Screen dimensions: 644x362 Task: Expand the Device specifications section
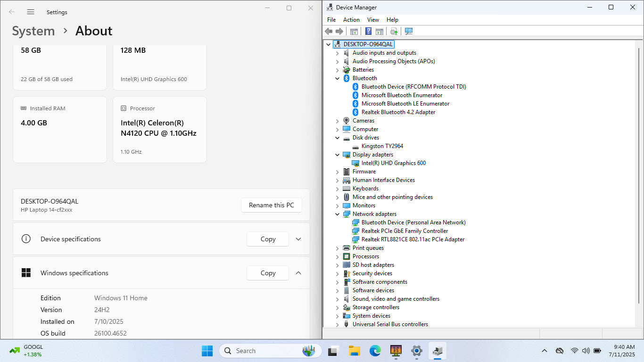coord(298,239)
